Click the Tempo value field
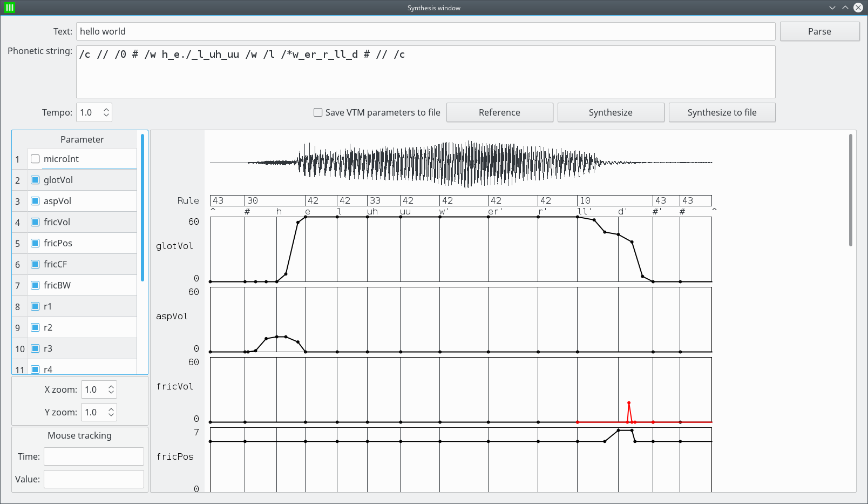Viewport: 868px width, 504px height. (90, 112)
